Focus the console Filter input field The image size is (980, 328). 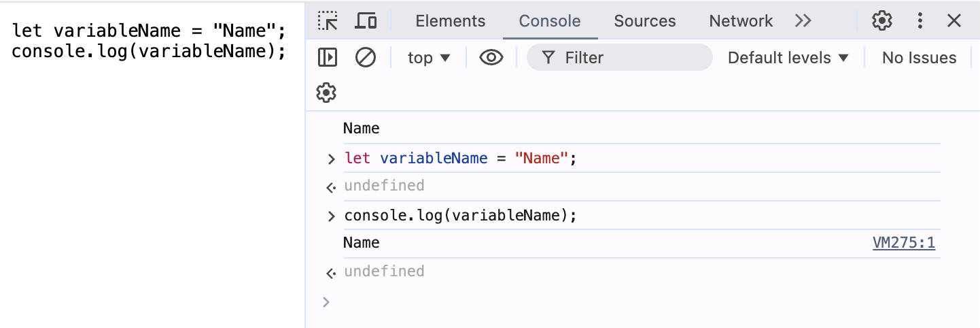(x=620, y=58)
